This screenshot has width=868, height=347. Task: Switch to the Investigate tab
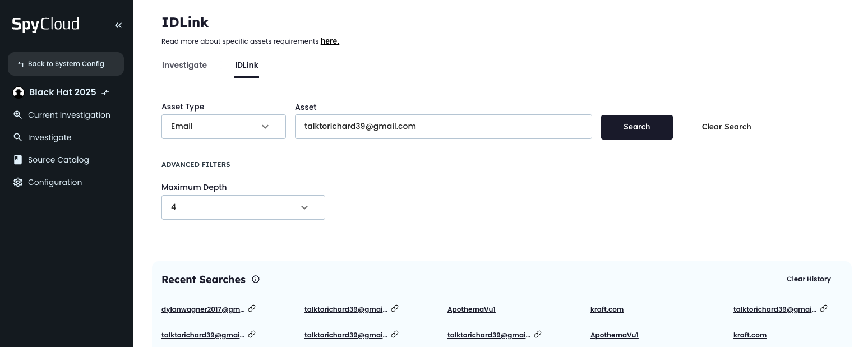[x=184, y=65]
